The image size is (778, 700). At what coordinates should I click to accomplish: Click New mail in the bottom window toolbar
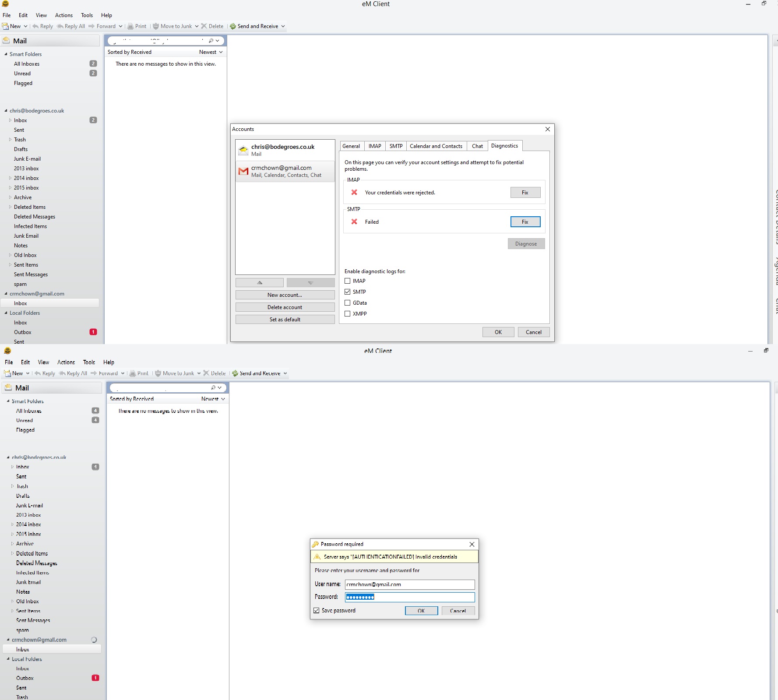coord(14,373)
